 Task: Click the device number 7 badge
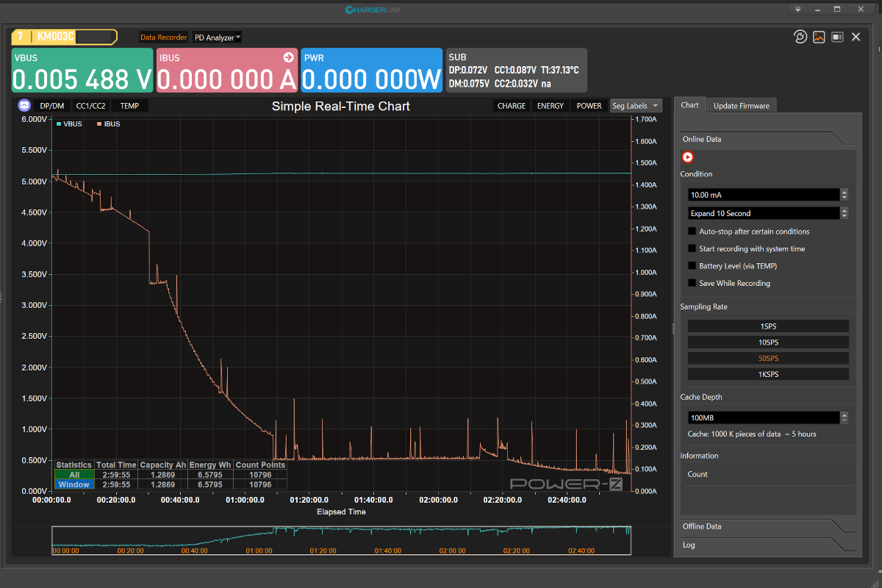point(20,37)
